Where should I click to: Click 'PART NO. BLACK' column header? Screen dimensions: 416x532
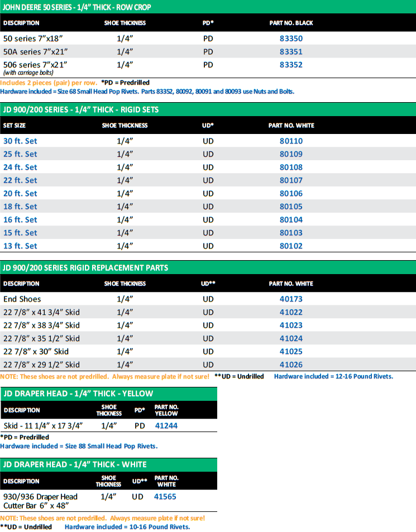pos(291,23)
